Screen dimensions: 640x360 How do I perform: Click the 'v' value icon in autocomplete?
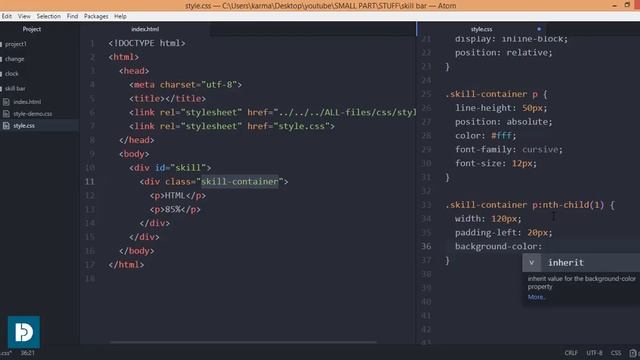[x=531, y=263]
